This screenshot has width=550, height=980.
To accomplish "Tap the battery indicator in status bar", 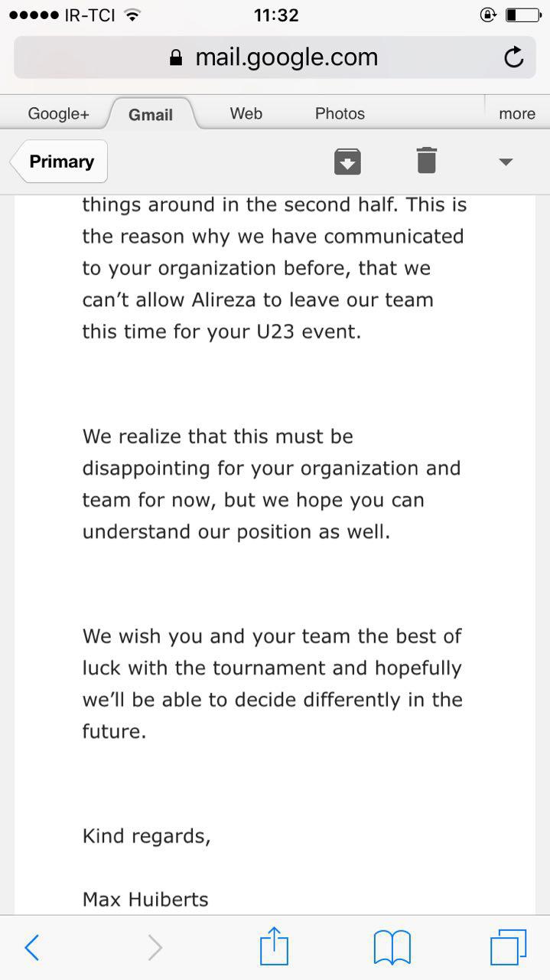I will 522,15.
